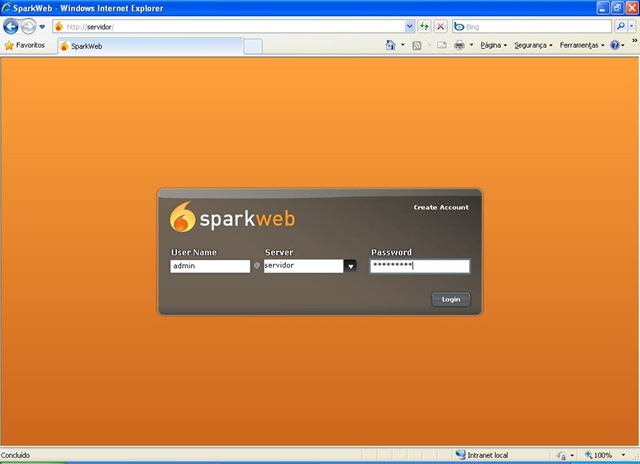This screenshot has width=640, height=464.
Task: Open the Segurança menu
Action: [533, 45]
